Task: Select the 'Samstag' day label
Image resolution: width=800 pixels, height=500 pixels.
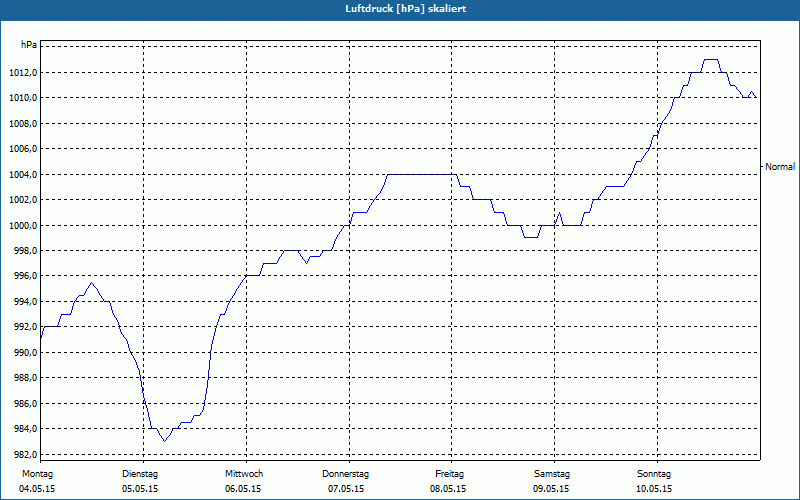Action: click(552, 474)
